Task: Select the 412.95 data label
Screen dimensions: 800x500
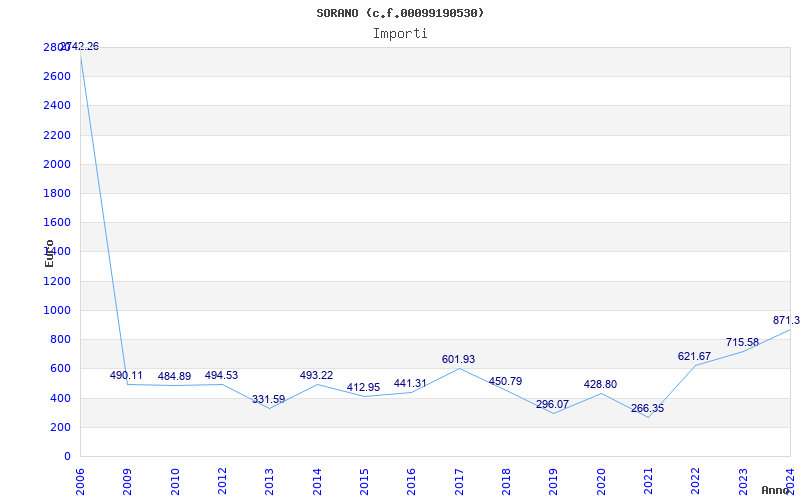Action: click(363, 387)
